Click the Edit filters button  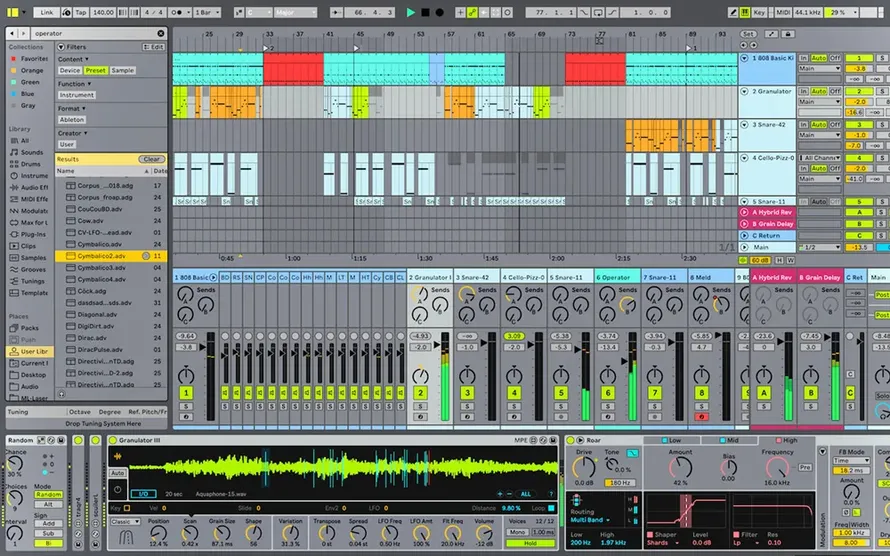point(154,47)
